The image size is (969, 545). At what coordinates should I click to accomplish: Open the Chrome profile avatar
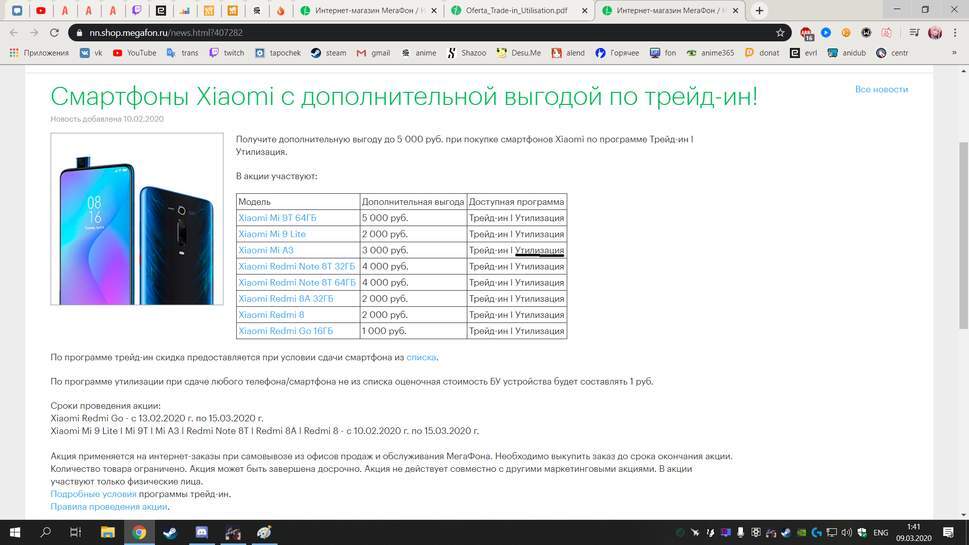[x=935, y=33]
